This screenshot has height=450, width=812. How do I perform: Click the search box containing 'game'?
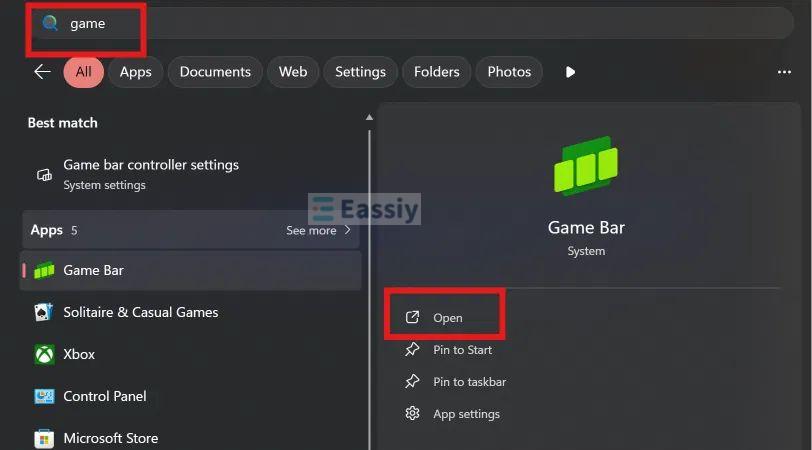point(412,23)
